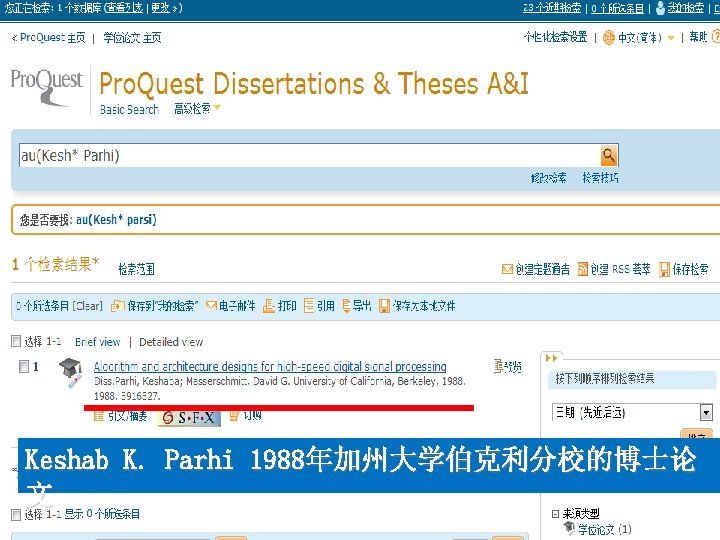The image size is (720, 540).
Task: Click the 引用 citation icon
Action: 309,306
